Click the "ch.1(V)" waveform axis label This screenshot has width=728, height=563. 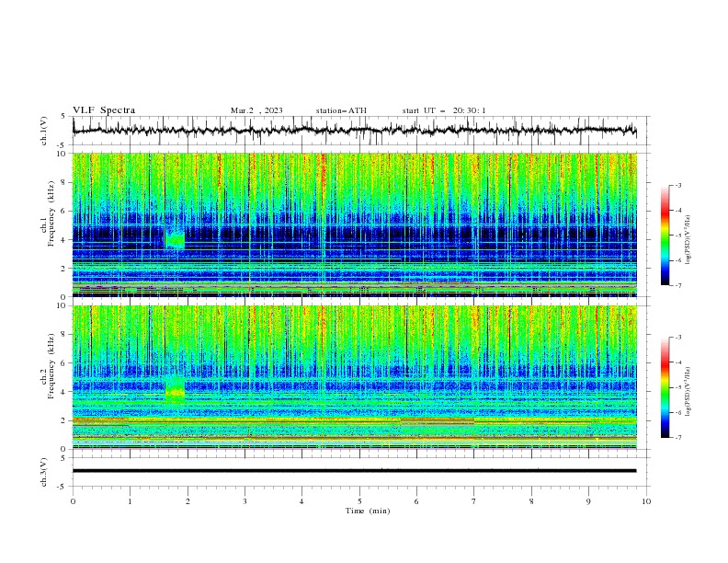44,131
